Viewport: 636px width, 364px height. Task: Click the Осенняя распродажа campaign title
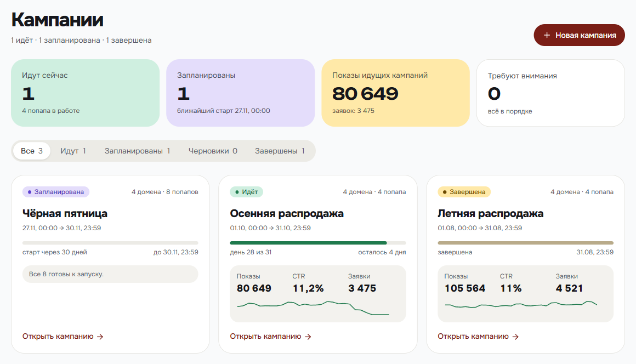point(287,213)
